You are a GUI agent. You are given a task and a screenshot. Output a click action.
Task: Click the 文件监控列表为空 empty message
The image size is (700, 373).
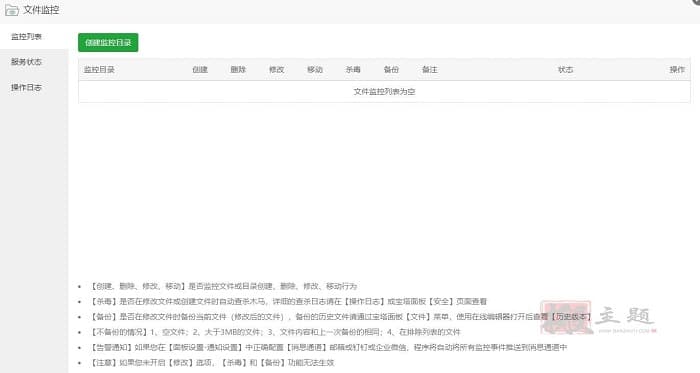coord(384,91)
